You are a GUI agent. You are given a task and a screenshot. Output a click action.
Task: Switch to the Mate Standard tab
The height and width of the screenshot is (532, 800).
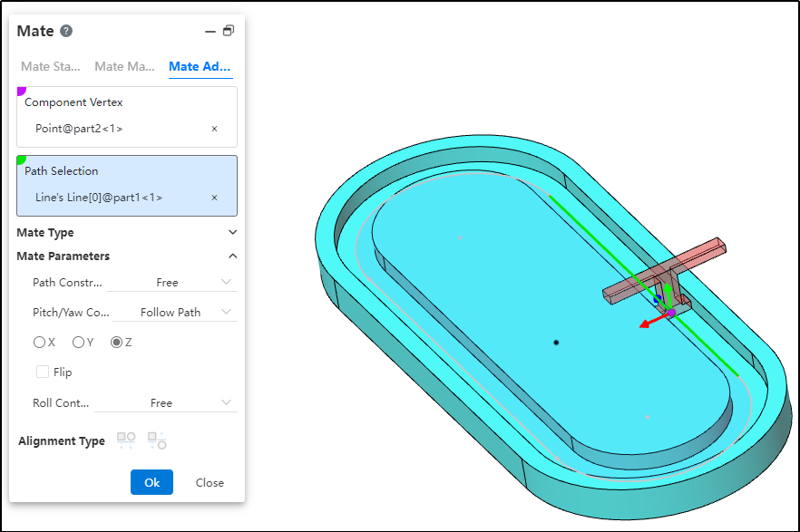click(x=51, y=66)
